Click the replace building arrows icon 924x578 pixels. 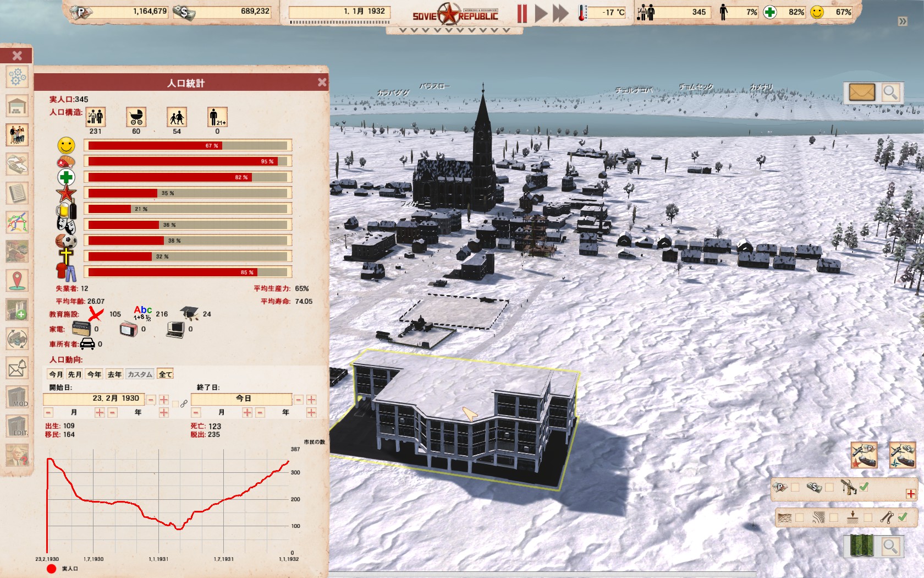pos(17,339)
